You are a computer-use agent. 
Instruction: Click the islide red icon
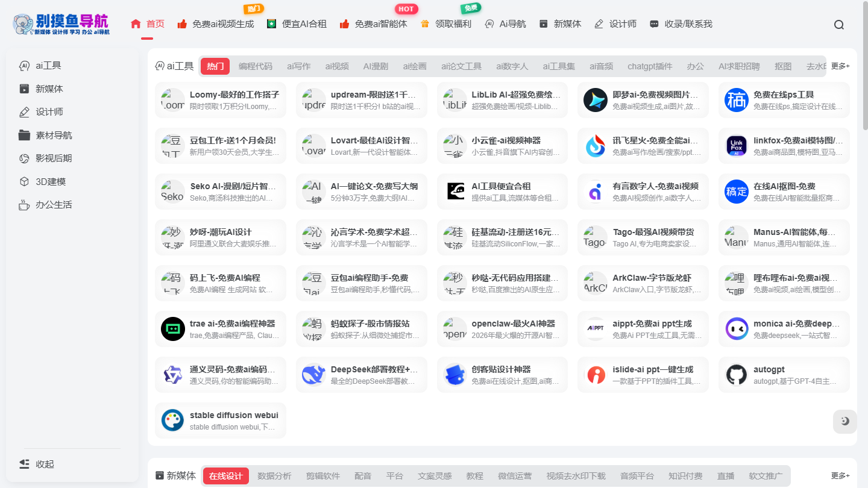point(596,375)
